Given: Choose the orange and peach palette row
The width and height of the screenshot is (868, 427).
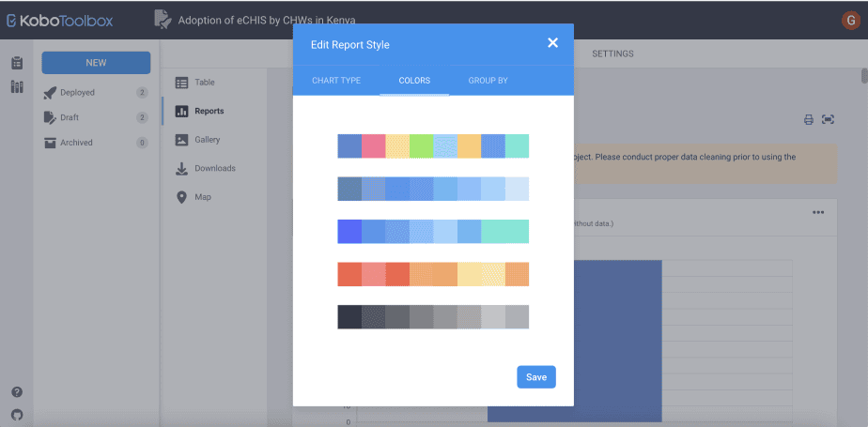Looking at the screenshot, I should pyautogui.click(x=433, y=274).
